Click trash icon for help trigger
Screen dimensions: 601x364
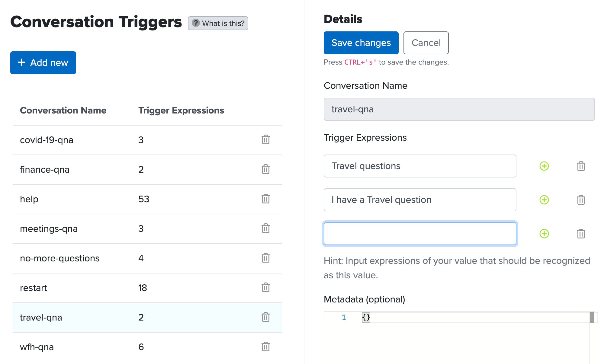(x=266, y=199)
